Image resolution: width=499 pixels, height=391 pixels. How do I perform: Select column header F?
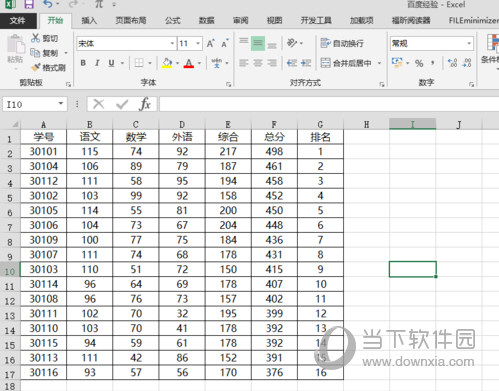coord(274,125)
